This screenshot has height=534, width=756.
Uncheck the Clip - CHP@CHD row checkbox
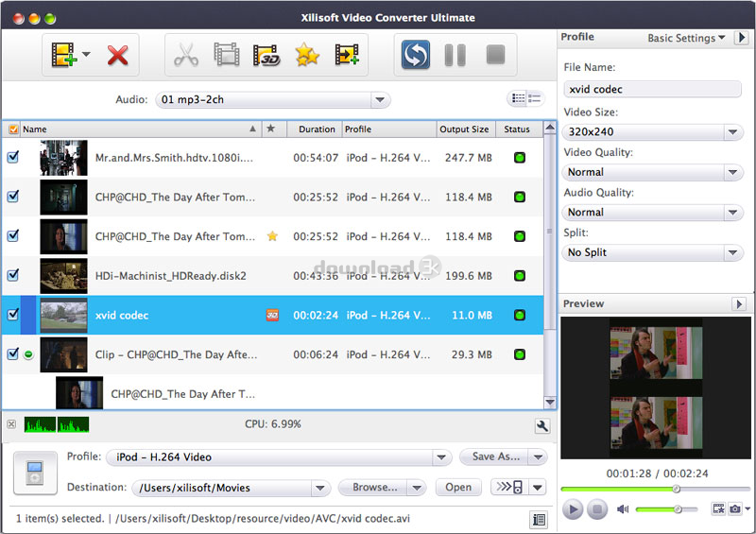click(13, 354)
